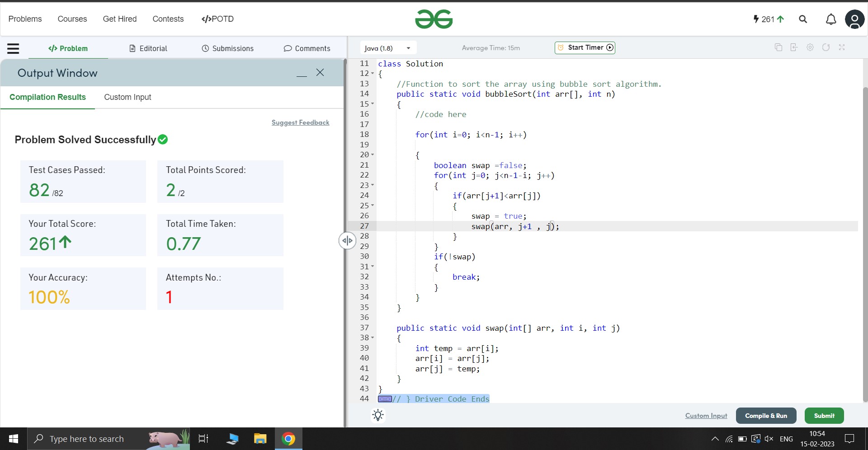Screen dimensions: 868x450
Task: Click the output panel vertical scrollbar
Action: 345,243
